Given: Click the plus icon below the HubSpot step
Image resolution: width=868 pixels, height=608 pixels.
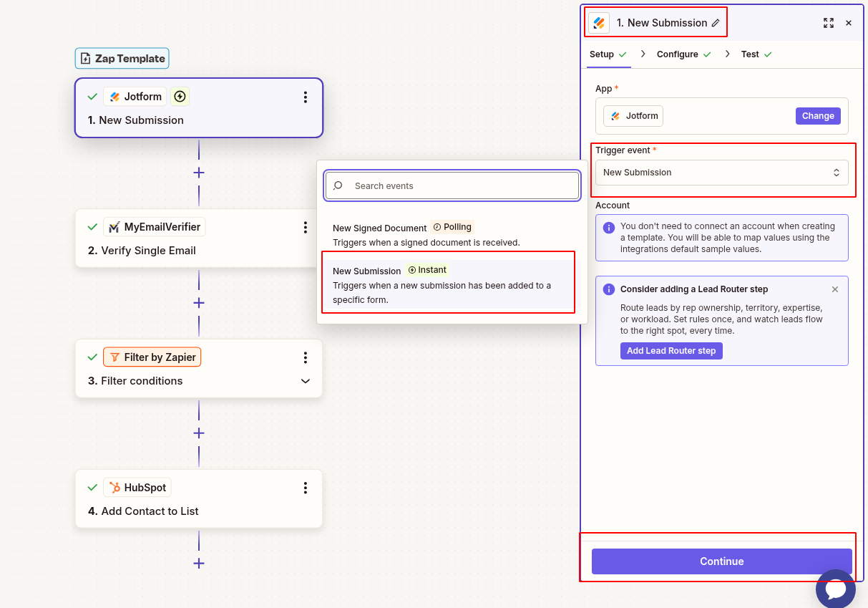Looking at the screenshot, I should pyautogui.click(x=198, y=564).
